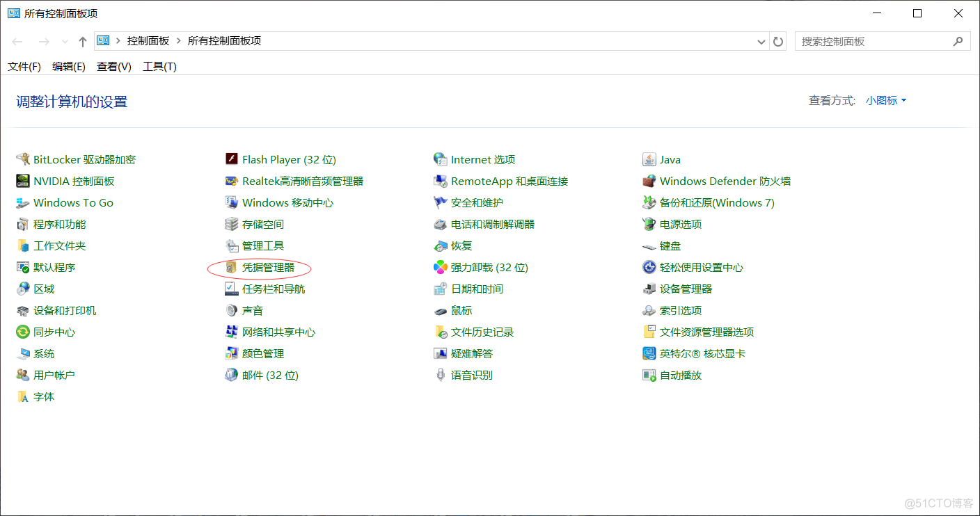Open the 疑难解答 link
This screenshot has height=516, width=980.
[x=472, y=353]
